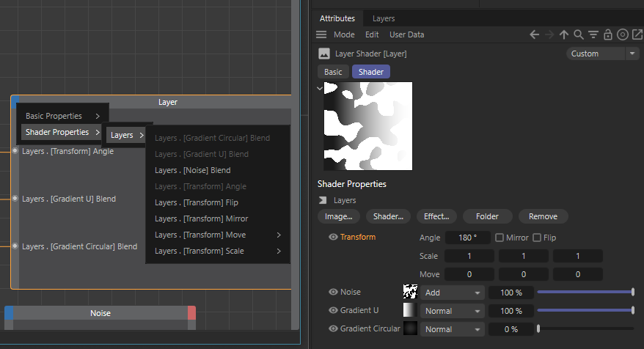Click the Image... button
Image resolution: width=644 pixels, height=349 pixels.
coord(338,216)
